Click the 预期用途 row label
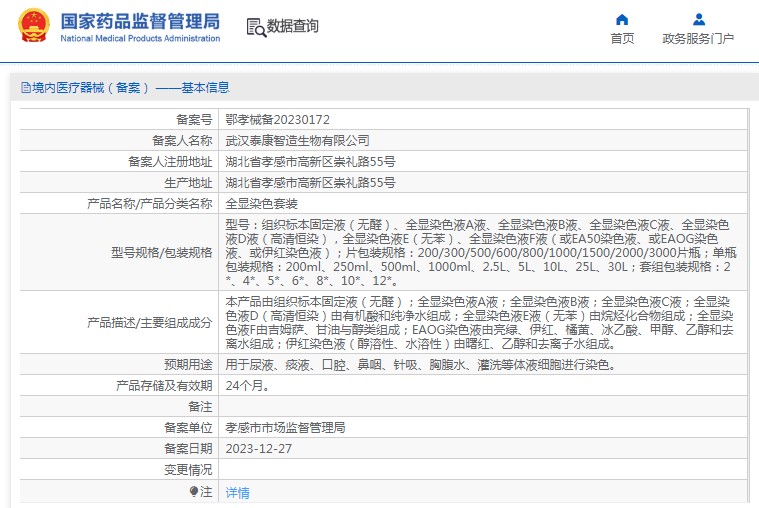Image resolution: width=759 pixels, height=508 pixels. click(x=188, y=365)
